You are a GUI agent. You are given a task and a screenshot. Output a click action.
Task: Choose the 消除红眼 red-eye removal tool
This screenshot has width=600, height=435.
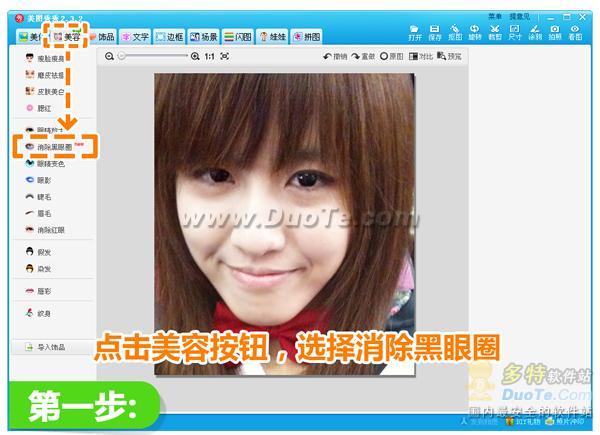click(45, 230)
